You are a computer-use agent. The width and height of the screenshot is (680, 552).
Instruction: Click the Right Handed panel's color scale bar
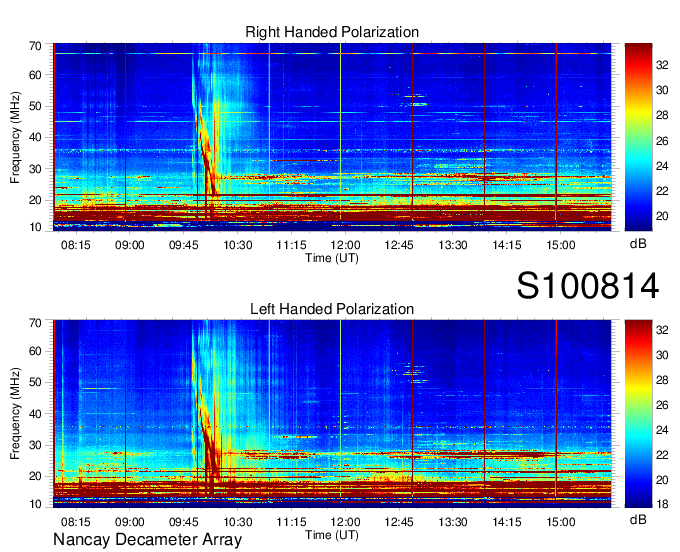click(x=638, y=137)
